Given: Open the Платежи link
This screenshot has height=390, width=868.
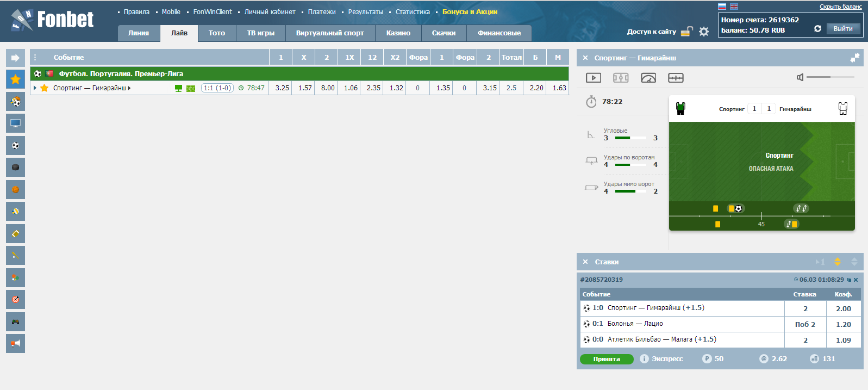Looking at the screenshot, I should [322, 12].
